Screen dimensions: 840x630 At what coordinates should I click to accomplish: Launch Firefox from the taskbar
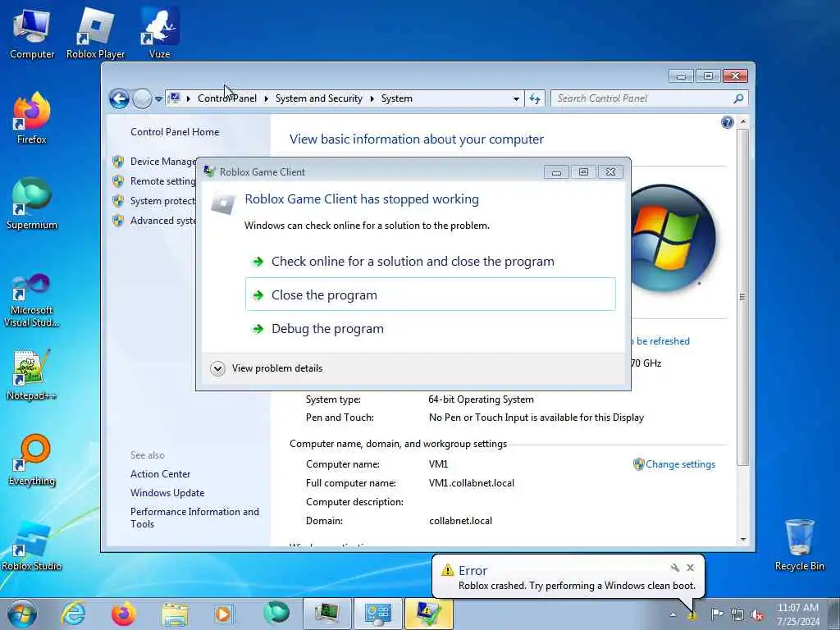click(x=124, y=614)
